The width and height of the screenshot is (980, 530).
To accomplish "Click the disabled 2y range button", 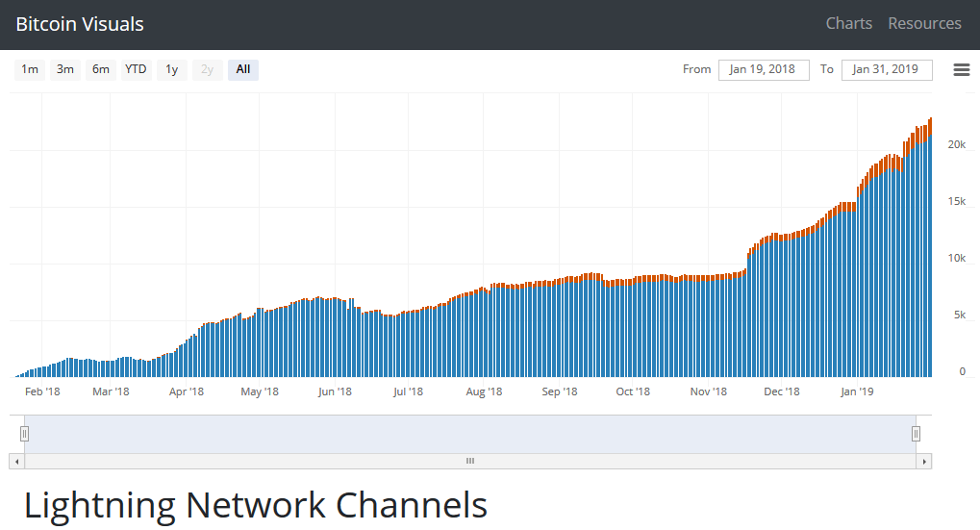I will 208,69.
